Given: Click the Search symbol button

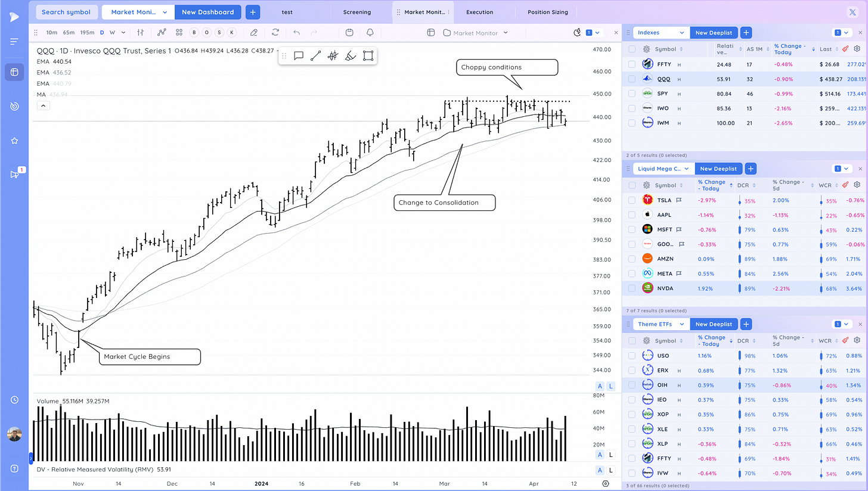Looking at the screenshot, I should tap(66, 12).
